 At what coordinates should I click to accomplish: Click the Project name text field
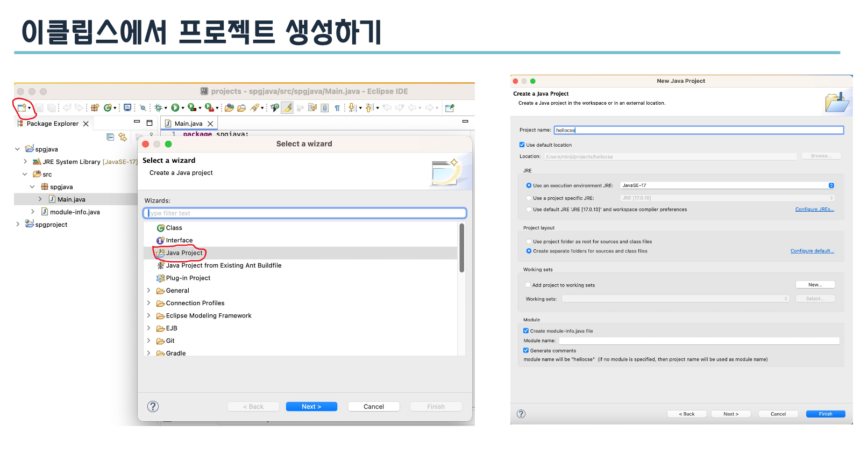tap(699, 130)
